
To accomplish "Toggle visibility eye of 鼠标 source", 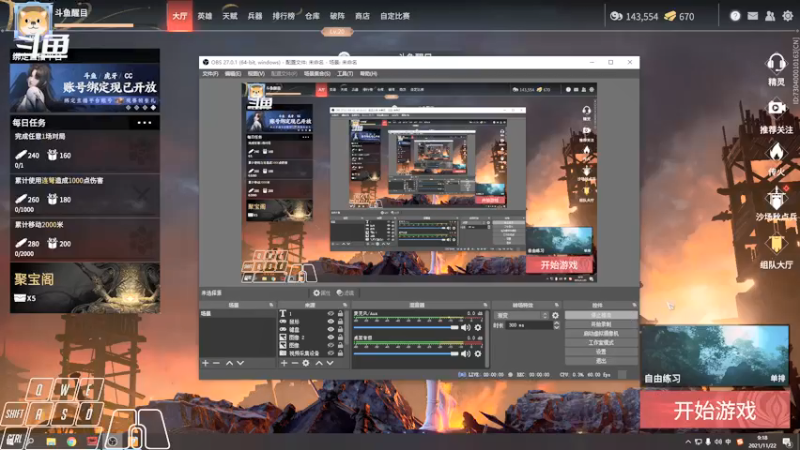I will tap(331, 322).
